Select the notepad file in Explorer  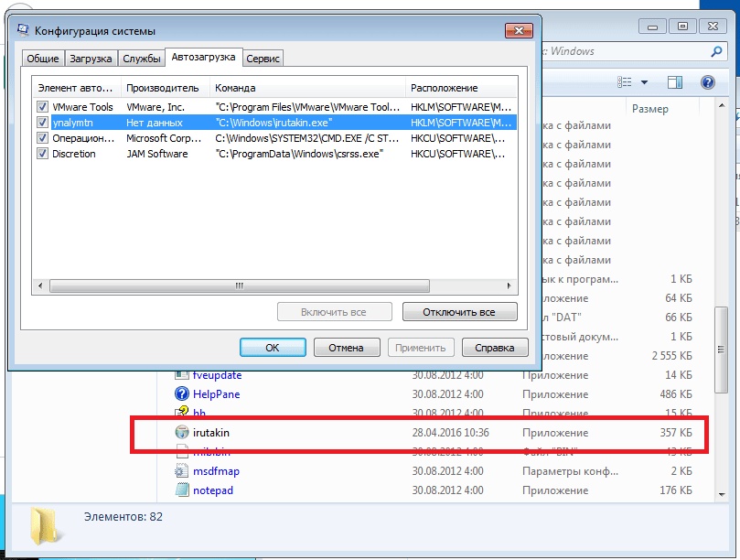(x=213, y=490)
